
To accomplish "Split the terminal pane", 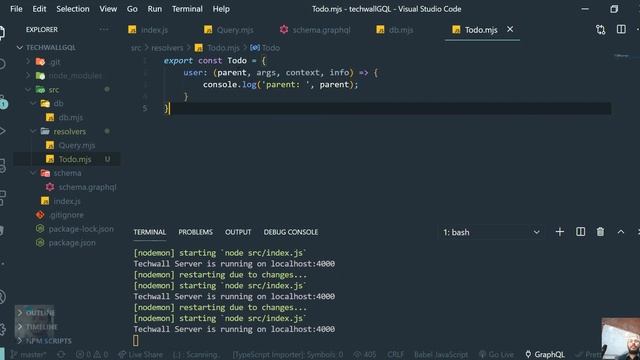I will tap(580, 232).
